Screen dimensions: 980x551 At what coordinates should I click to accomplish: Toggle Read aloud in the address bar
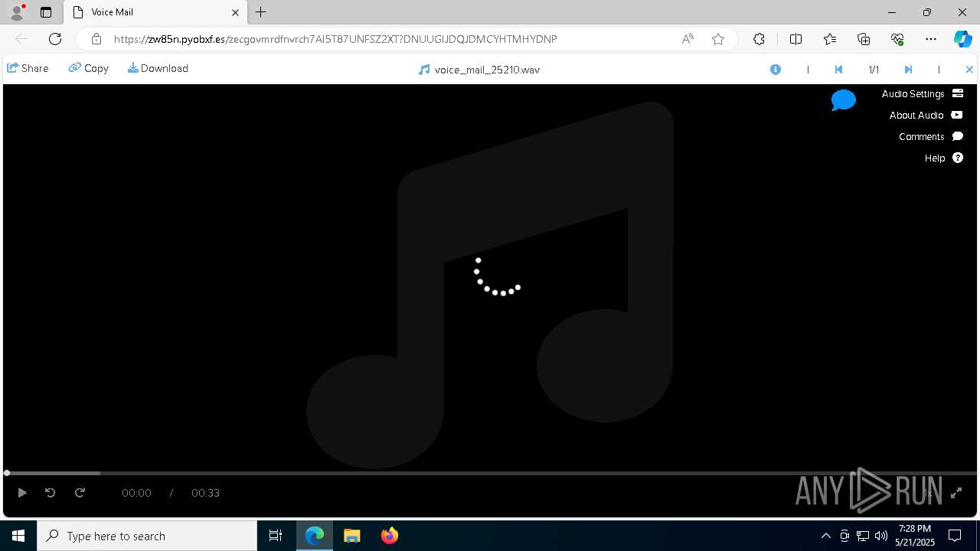coord(688,39)
